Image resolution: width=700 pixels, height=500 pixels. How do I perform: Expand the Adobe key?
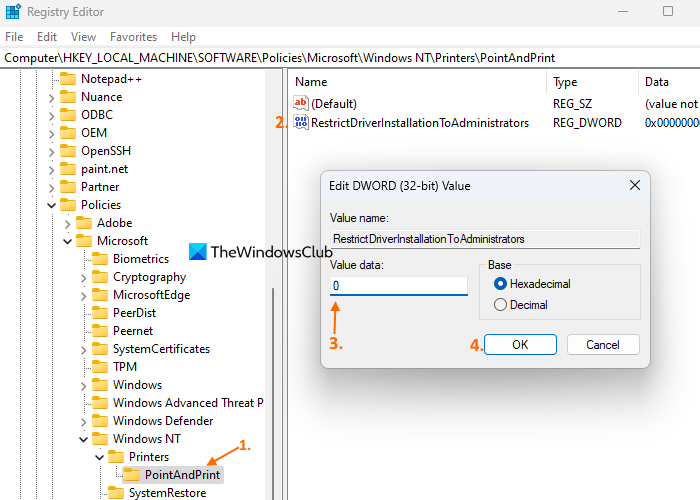point(67,223)
